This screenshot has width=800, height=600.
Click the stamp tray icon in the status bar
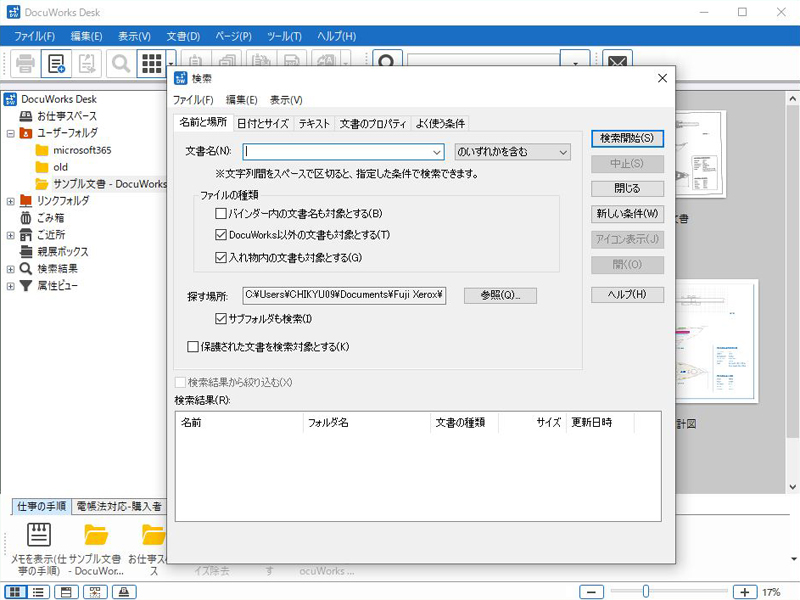coord(124,592)
